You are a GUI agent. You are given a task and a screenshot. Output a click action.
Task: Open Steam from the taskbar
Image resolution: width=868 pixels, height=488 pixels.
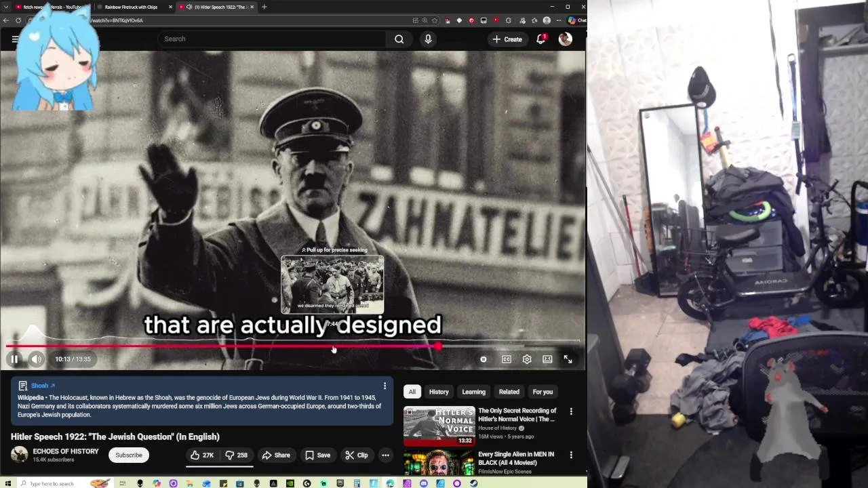pyautogui.click(x=474, y=483)
